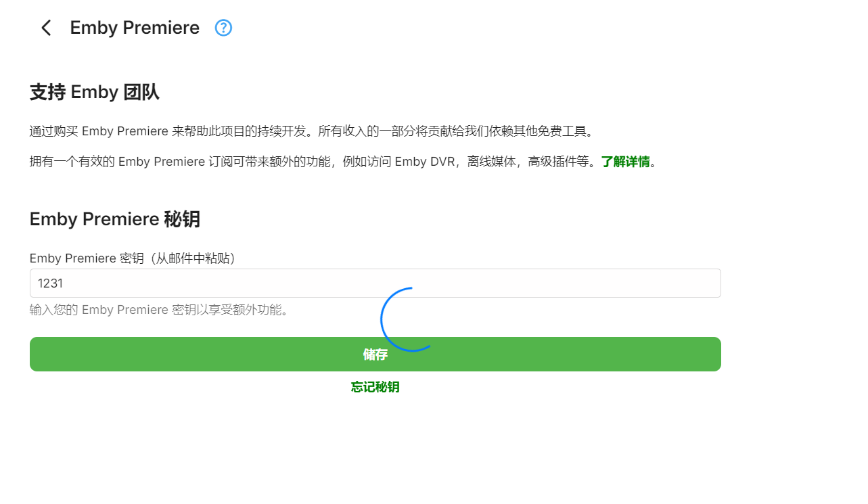Screen dimensions: 868x504
Task: Click the green 储存 save button
Action: [375, 354]
